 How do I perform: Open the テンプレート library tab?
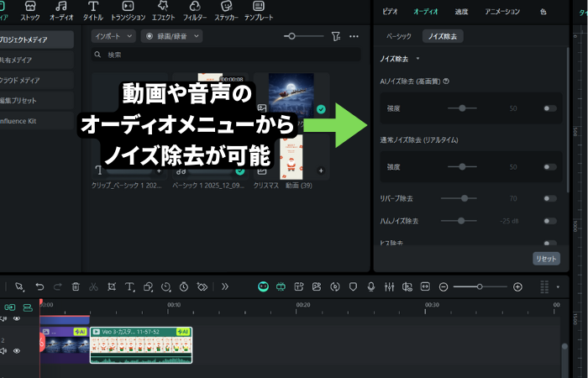pos(259,10)
